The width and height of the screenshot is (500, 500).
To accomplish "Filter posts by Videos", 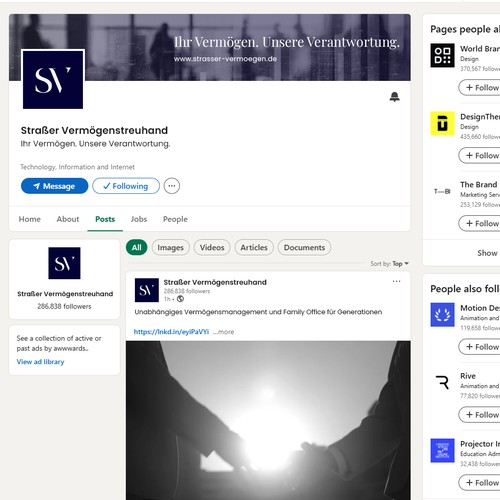I will [x=212, y=248].
